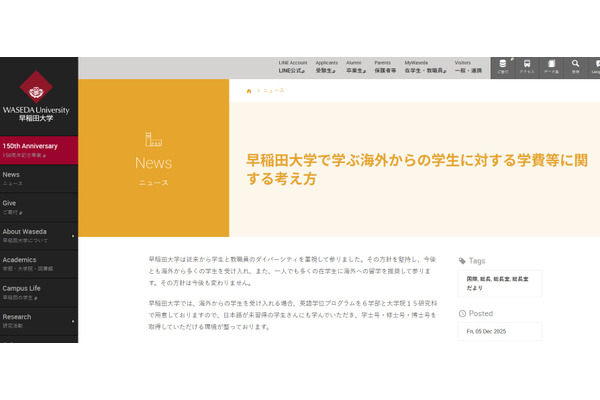Click the News heading in orange panel
This screenshot has width=600, height=400.
[x=153, y=163]
